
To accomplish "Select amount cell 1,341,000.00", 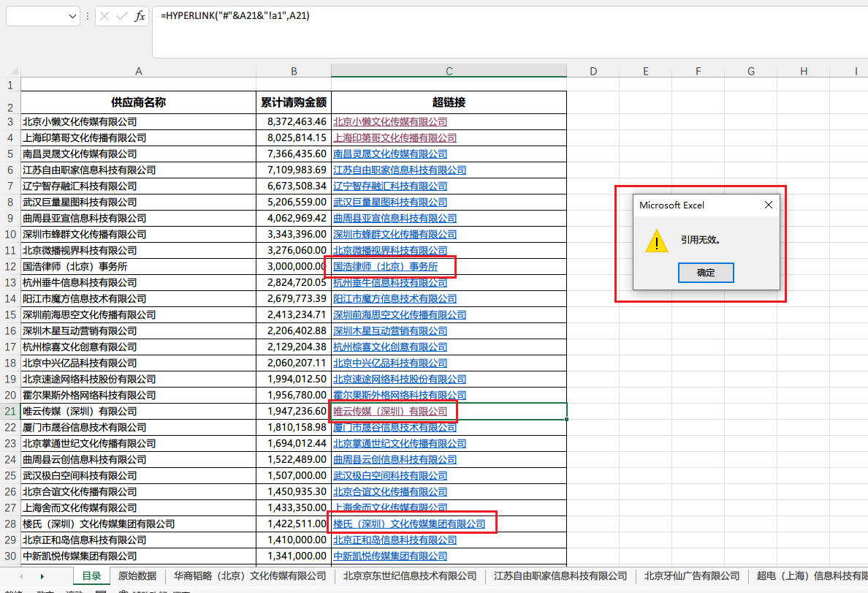I will click(294, 556).
